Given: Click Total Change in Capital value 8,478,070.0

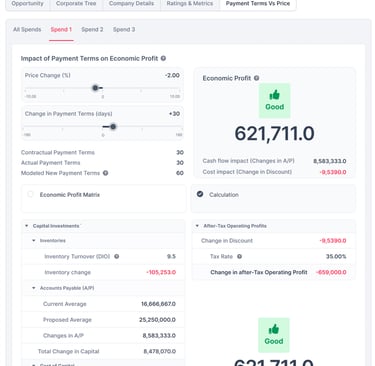Looking at the screenshot, I should (x=160, y=351).
